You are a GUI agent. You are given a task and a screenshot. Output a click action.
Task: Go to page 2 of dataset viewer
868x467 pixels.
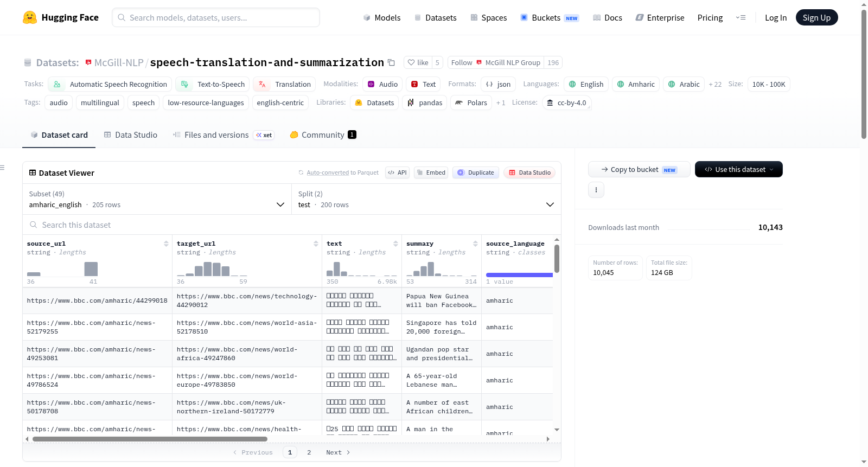tap(309, 452)
